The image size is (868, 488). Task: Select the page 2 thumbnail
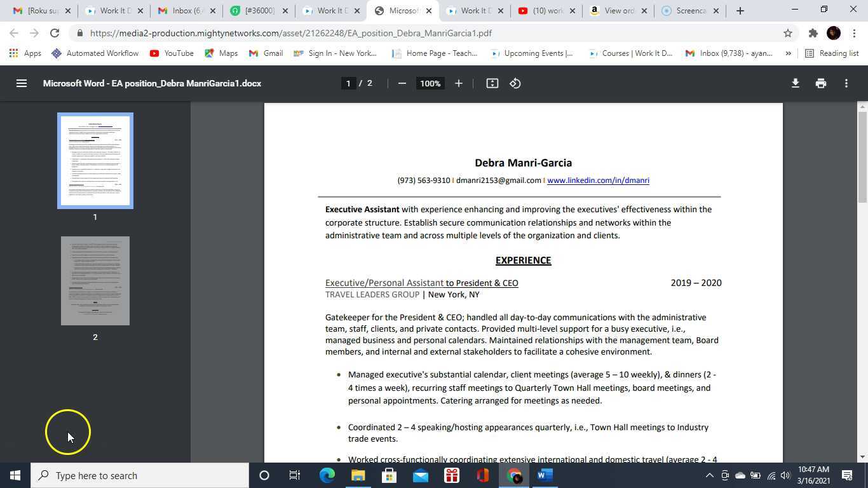pyautogui.click(x=95, y=280)
